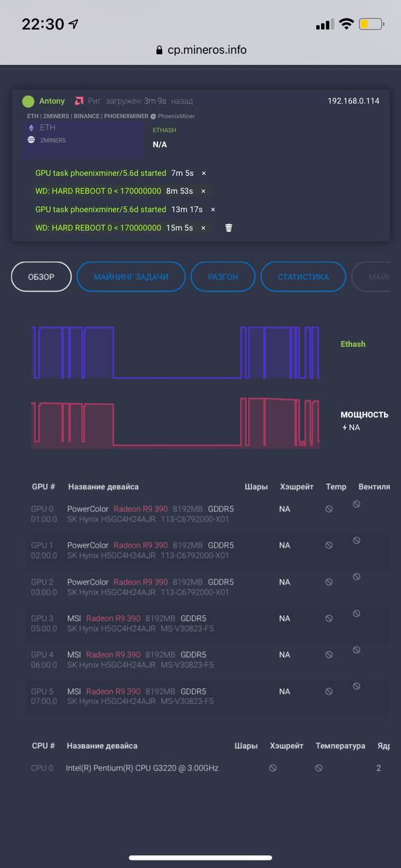The width and height of the screenshot is (401, 868).
Task: Click the Шары column header in GPU table
Action: (x=256, y=487)
